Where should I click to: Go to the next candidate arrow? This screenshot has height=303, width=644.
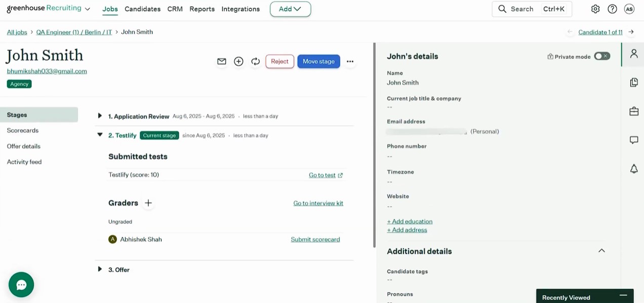tap(631, 32)
